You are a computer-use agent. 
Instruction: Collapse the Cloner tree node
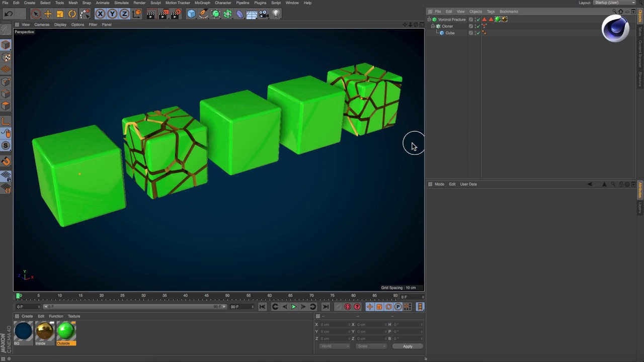tap(433, 26)
